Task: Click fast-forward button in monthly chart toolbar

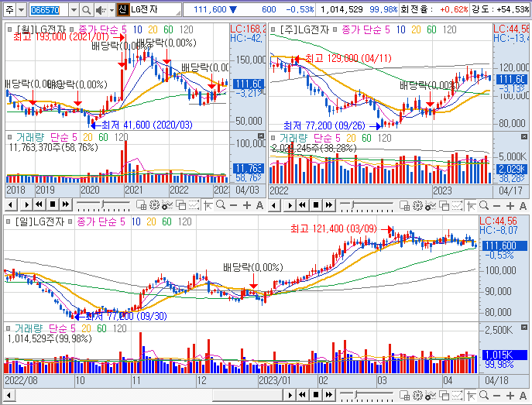Action: [x=66, y=204]
